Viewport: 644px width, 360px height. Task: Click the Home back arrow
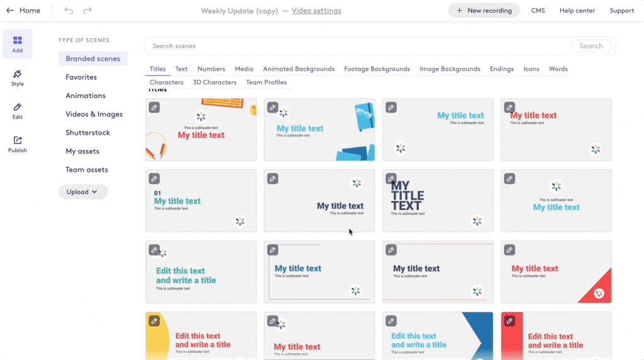pos(10,11)
